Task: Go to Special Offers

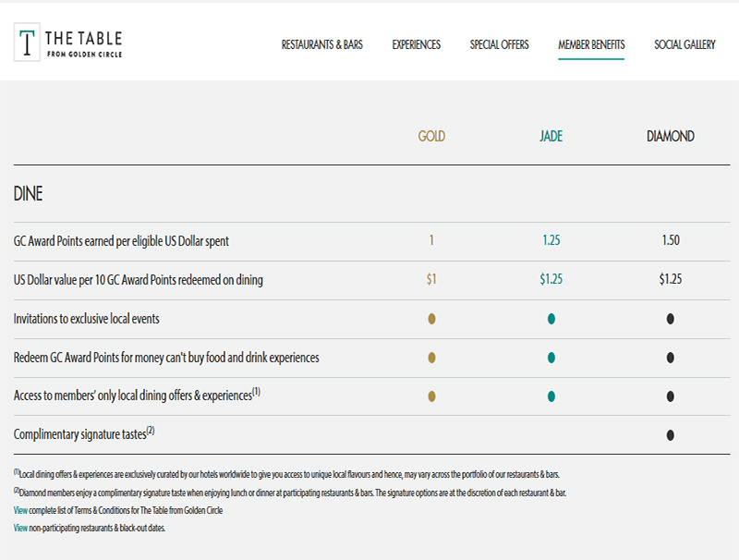Action: click(499, 44)
